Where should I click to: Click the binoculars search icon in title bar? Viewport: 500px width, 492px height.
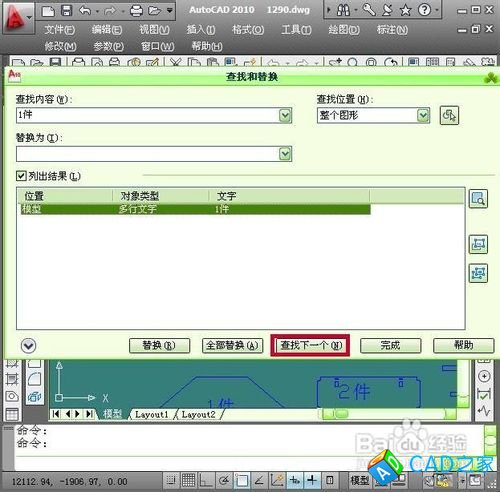pyautogui.click(x=343, y=10)
